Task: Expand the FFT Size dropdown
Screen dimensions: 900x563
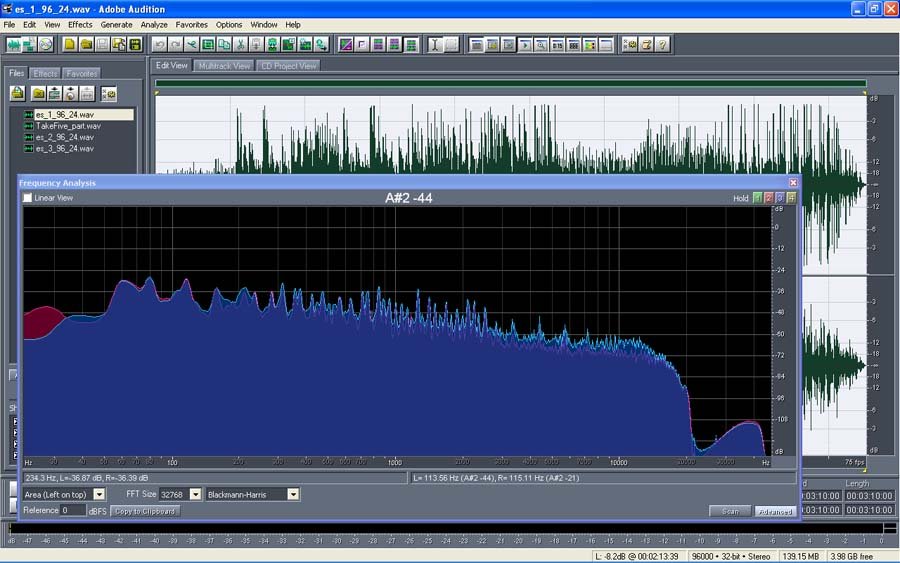Action: 195,494
